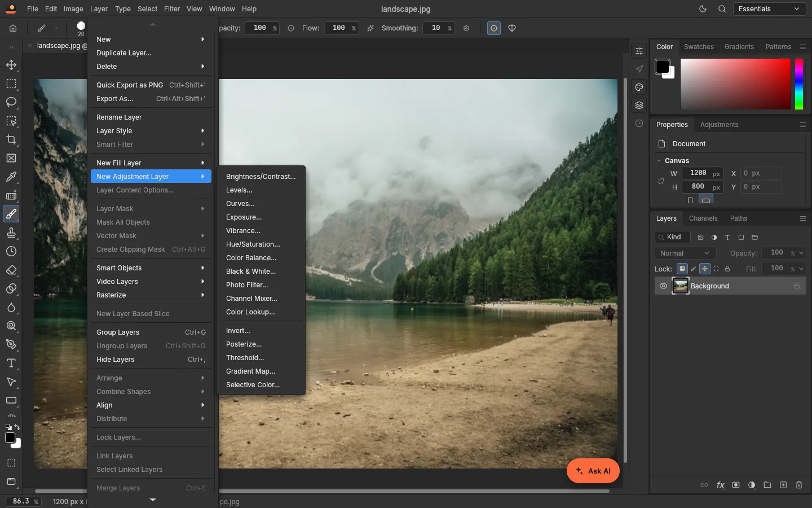812x508 pixels.
Task: Switch to the Channels tab
Action: pos(703,218)
